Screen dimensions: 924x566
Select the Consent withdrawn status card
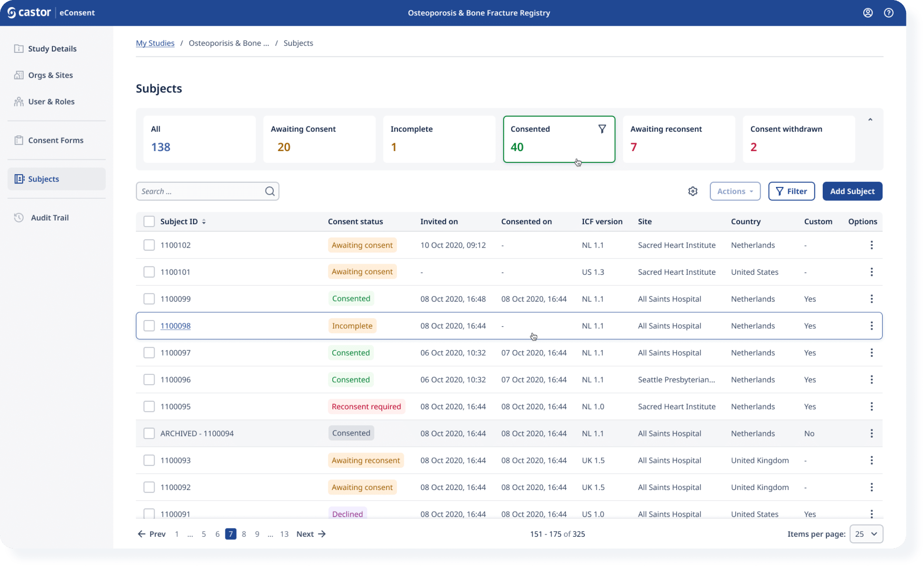[x=799, y=139]
